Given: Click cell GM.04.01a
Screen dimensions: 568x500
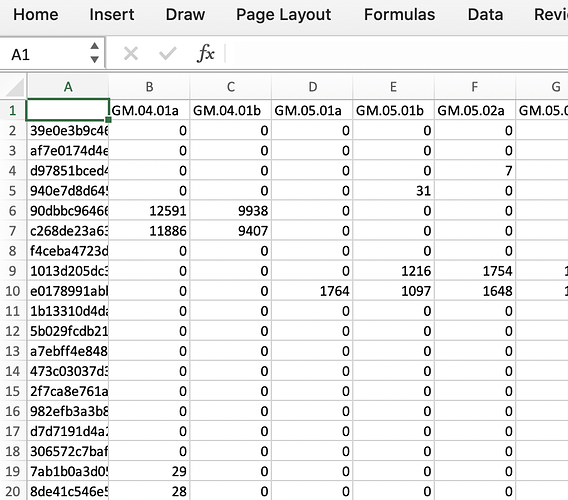Looking at the screenshot, I should coord(149,110).
